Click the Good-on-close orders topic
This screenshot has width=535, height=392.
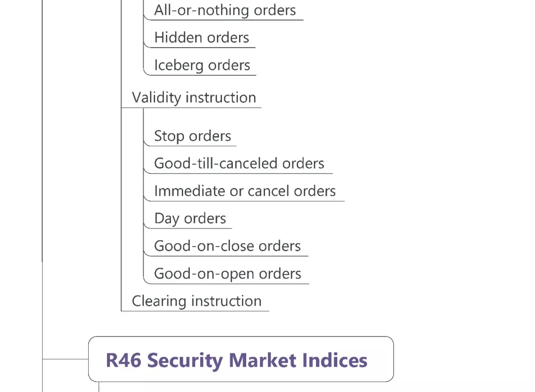pos(227,246)
